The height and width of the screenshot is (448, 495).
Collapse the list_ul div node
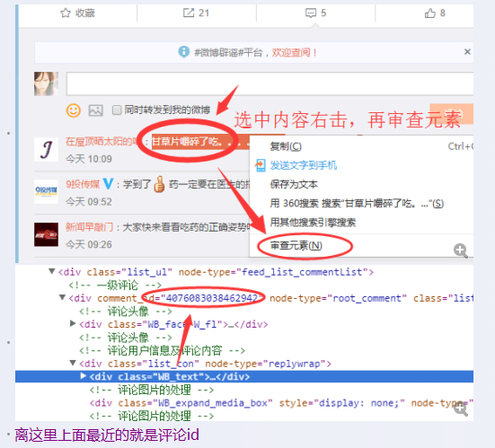pos(52,272)
